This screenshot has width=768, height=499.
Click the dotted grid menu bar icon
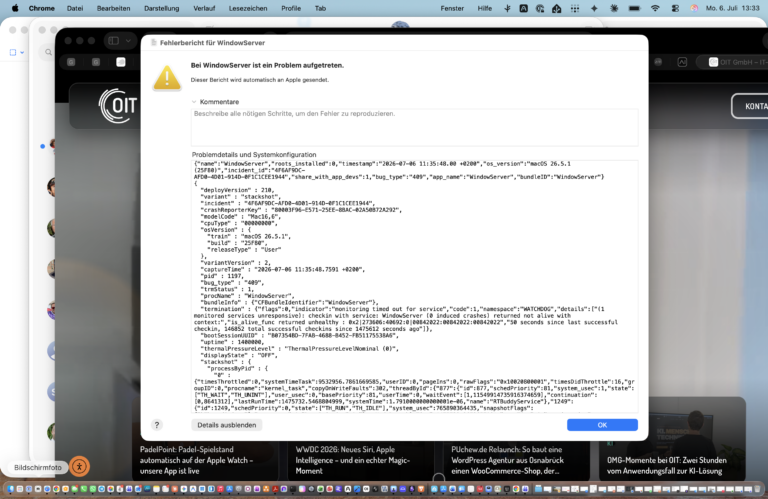coord(575,8)
